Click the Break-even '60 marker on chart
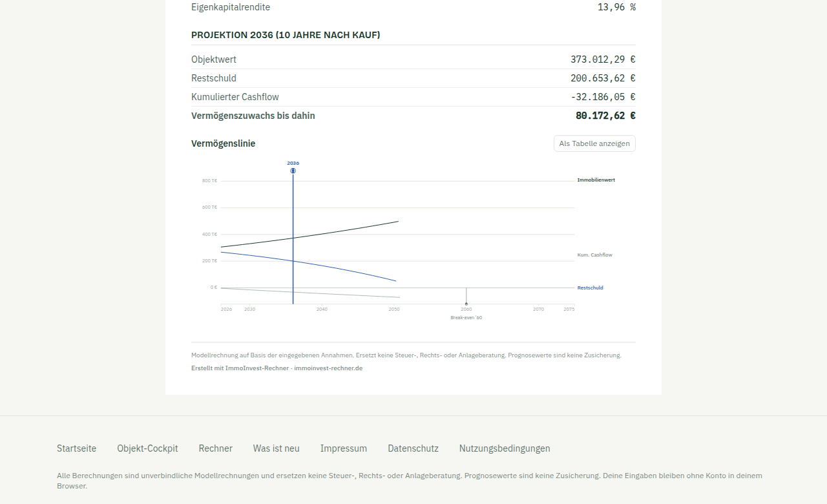The image size is (827, 504). [x=466, y=304]
